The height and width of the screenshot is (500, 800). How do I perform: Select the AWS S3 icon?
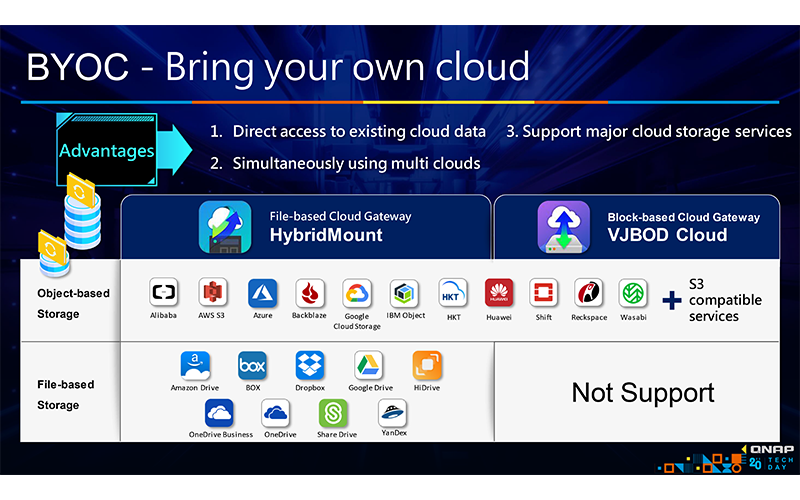(212, 292)
